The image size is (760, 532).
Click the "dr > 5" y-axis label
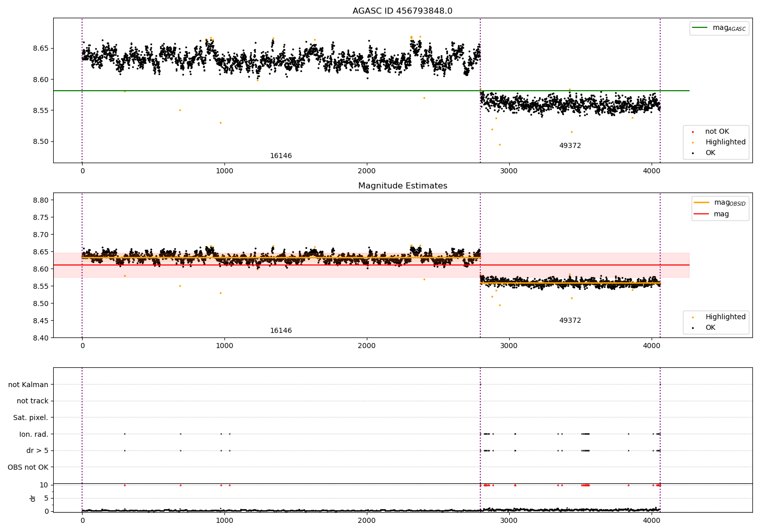pos(37,451)
